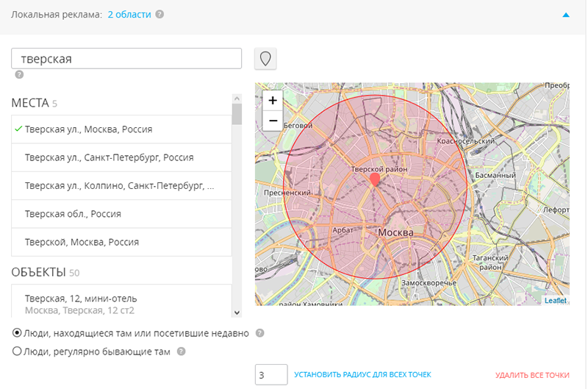Choose Тверская ул., Москва, Россия
This screenshot has width=588, height=389.
point(88,129)
